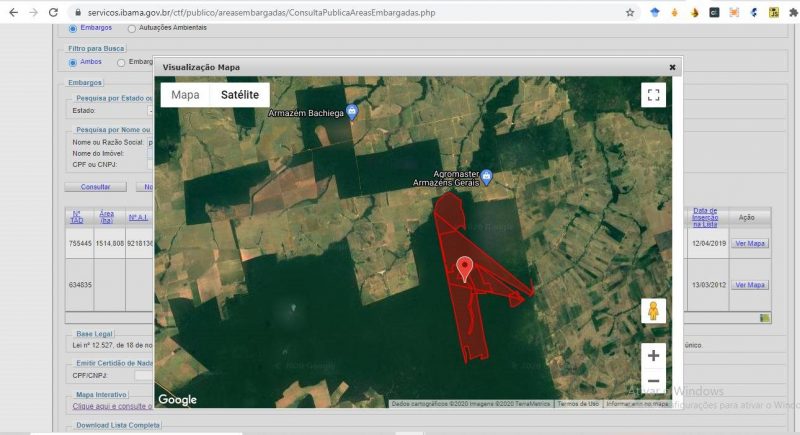
Task: Bookmark this page with star icon
Action: click(x=630, y=12)
